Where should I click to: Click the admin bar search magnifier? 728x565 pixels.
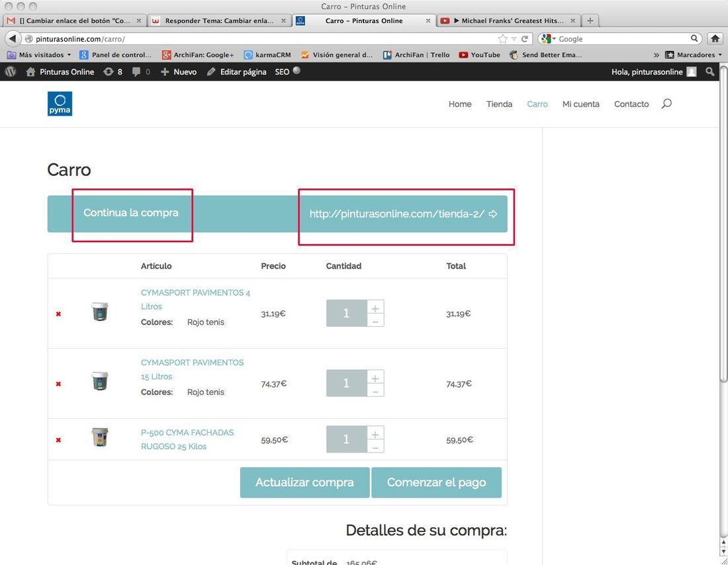(710, 71)
